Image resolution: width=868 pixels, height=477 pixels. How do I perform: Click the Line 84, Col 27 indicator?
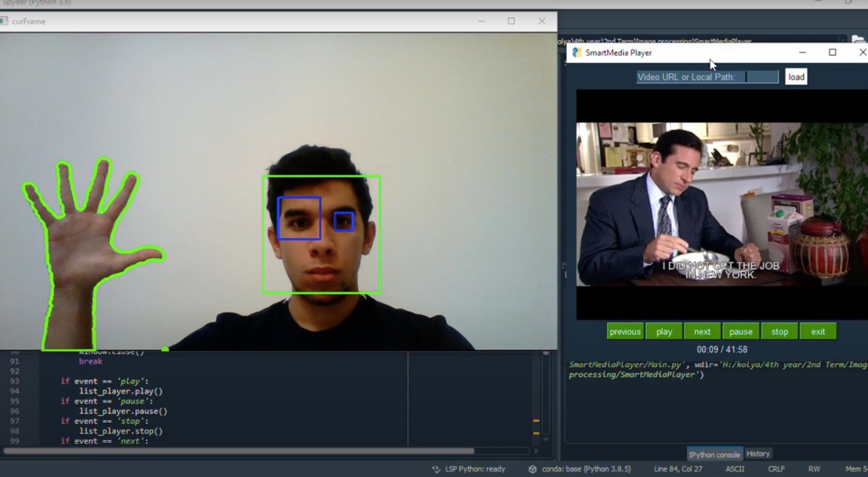(x=677, y=468)
